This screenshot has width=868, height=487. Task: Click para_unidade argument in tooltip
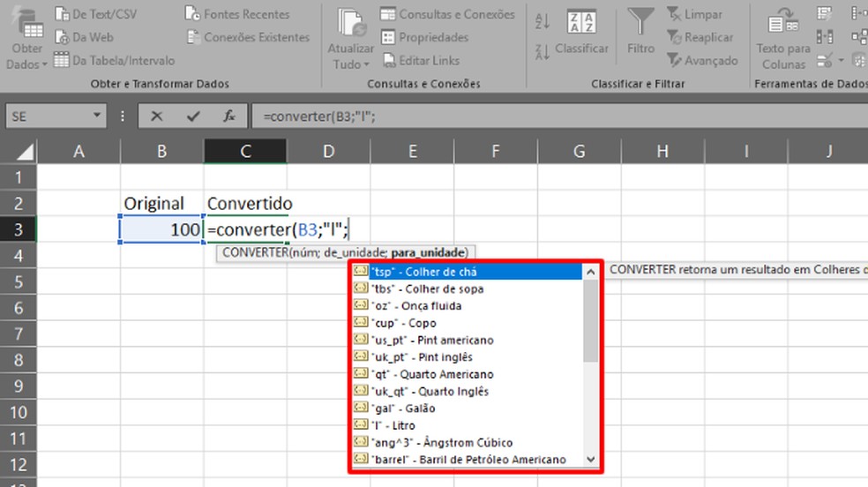(x=427, y=253)
